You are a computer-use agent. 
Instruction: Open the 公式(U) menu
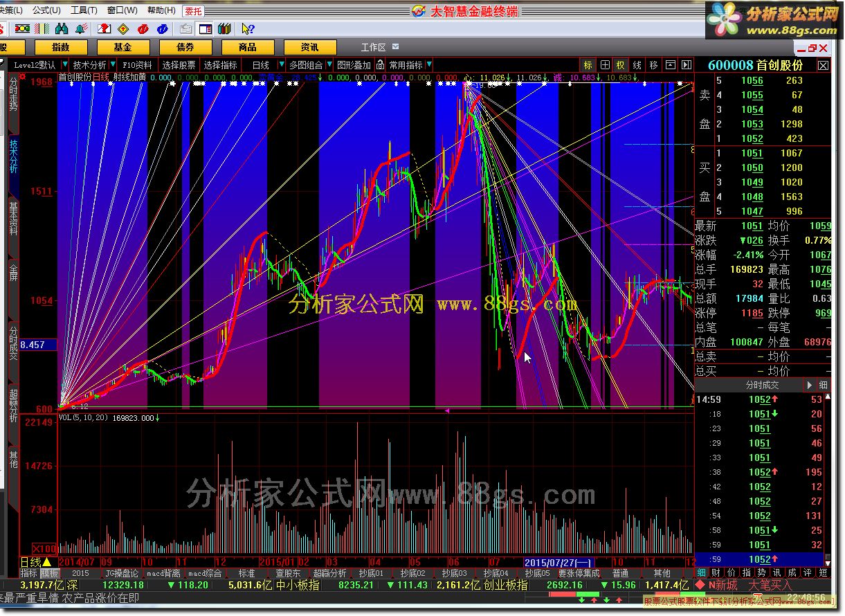coord(46,10)
